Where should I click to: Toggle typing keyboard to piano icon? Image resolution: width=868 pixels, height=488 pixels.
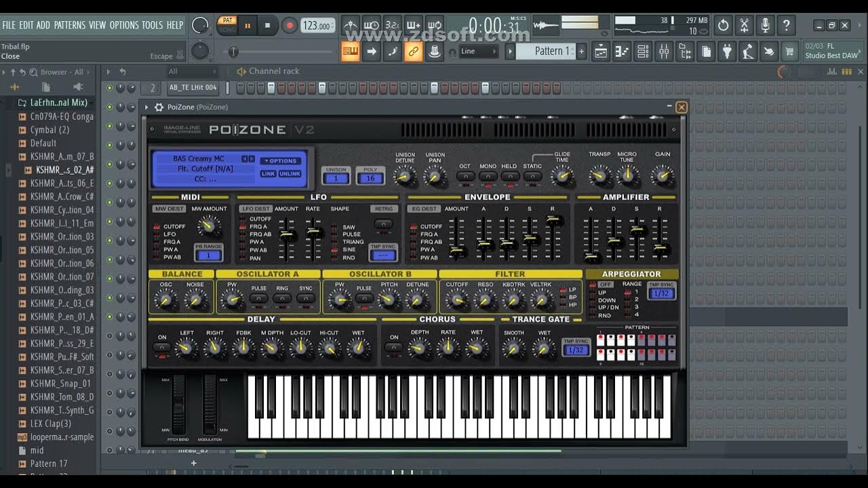pos(351,51)
